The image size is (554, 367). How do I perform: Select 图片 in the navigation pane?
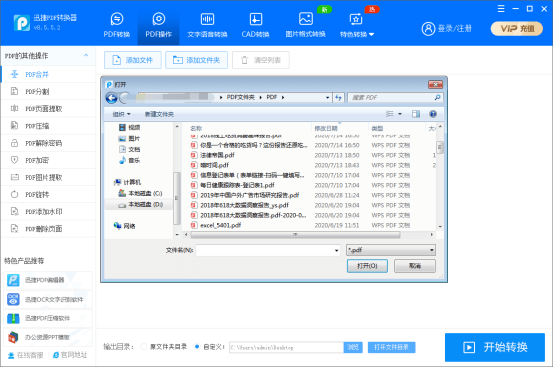(x=130, y=138)
